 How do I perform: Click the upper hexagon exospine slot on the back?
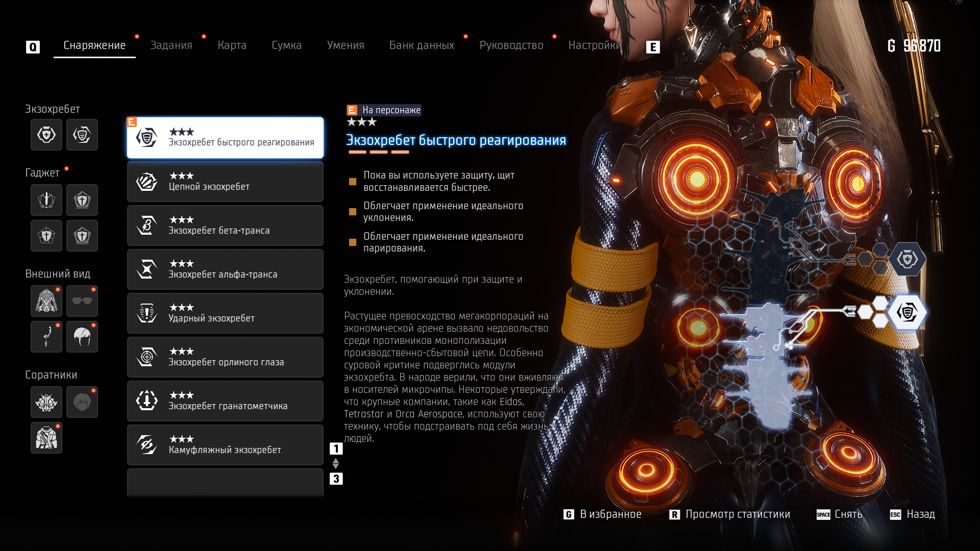(907, 259)
